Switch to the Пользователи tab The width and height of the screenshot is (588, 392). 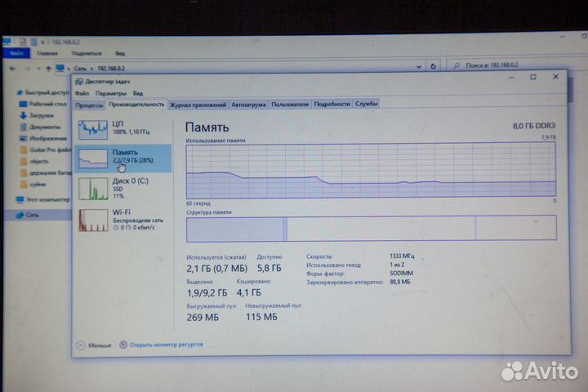(x=290, y=105)
